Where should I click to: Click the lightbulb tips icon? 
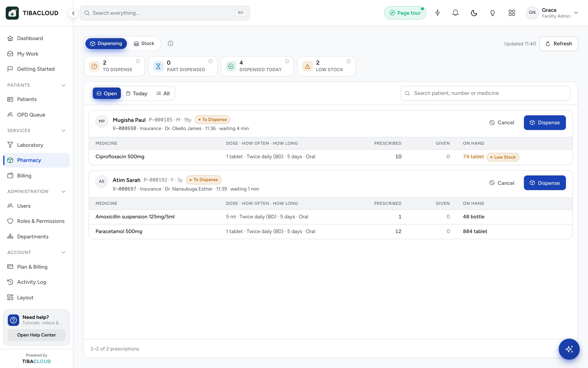point(492,13)
